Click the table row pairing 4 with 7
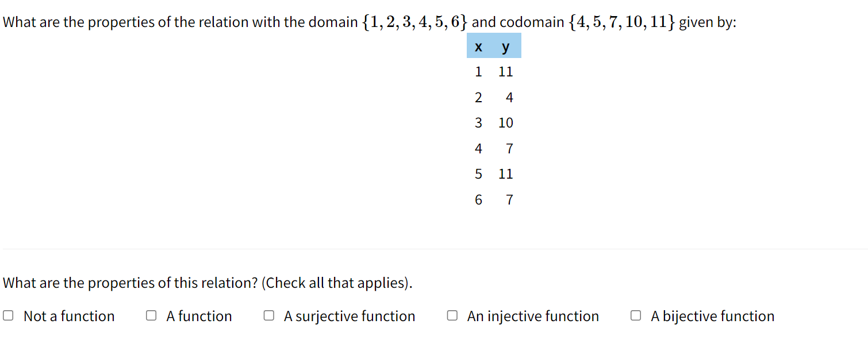 pos(492,148)
